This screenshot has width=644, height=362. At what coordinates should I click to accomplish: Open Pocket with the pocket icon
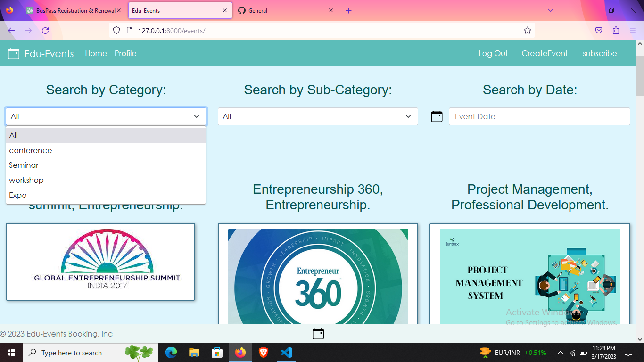click(599, 30)
